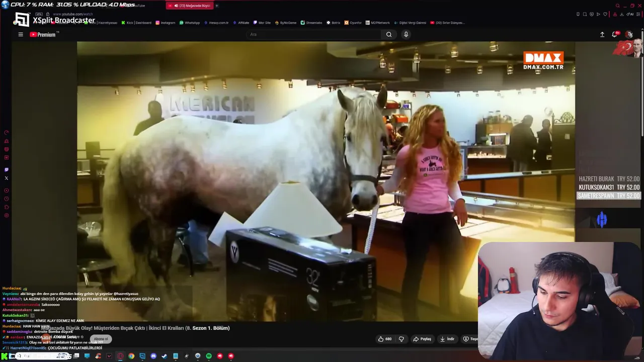Open the Dijital Vergi Dairesi bookmark
This screenshot has height=362, width=644.
click(410, 23)
